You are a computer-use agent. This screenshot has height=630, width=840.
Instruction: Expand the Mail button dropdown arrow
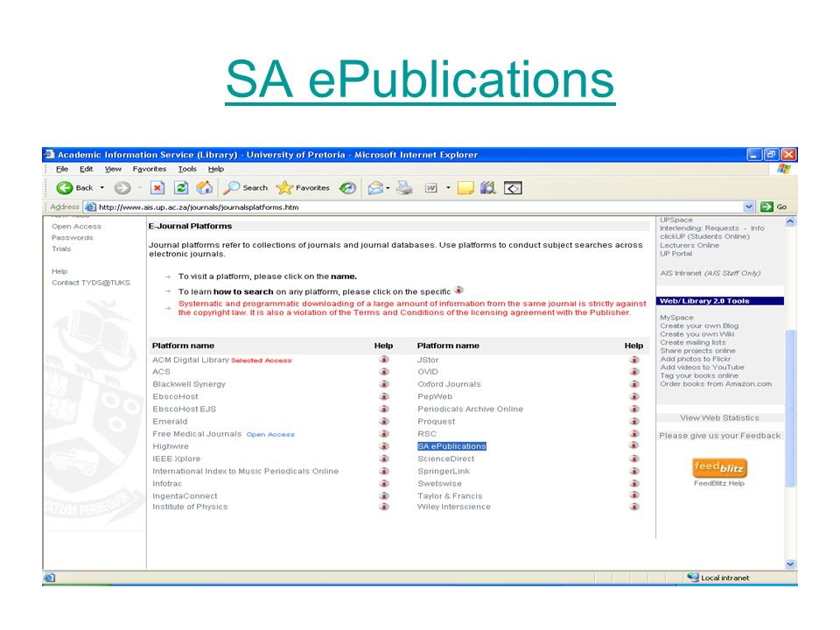tap(388, 188)
